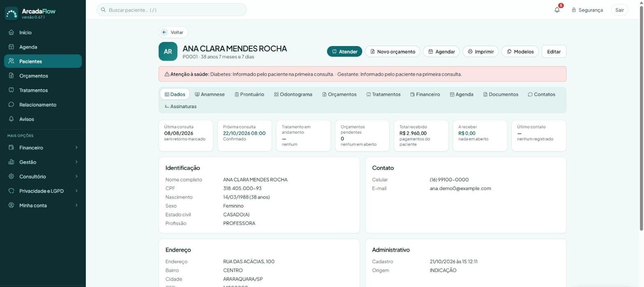Click the Estado civil value CASADO(A)

pos(236,215)
